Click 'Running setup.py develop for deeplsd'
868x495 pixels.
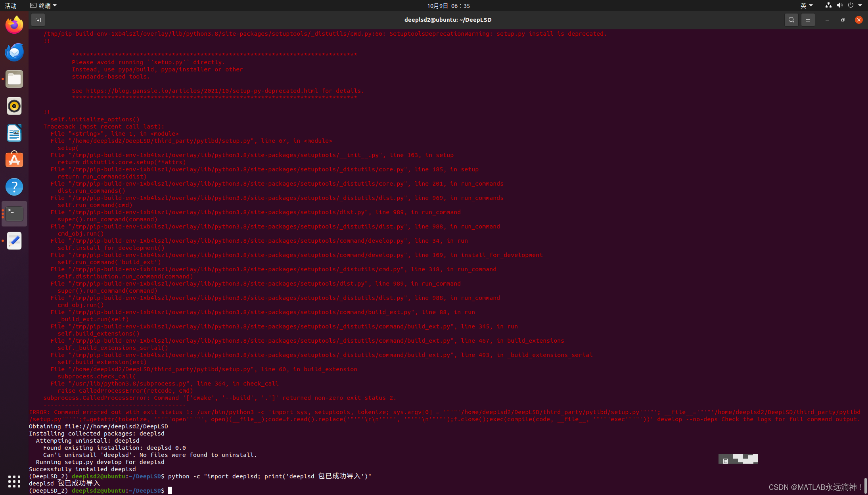(100, 462)
